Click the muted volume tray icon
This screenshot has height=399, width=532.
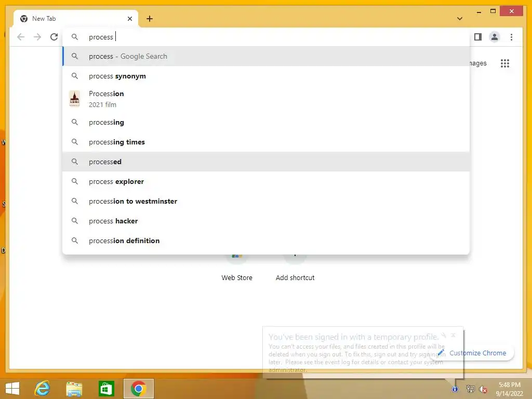[x=483, y=389]
